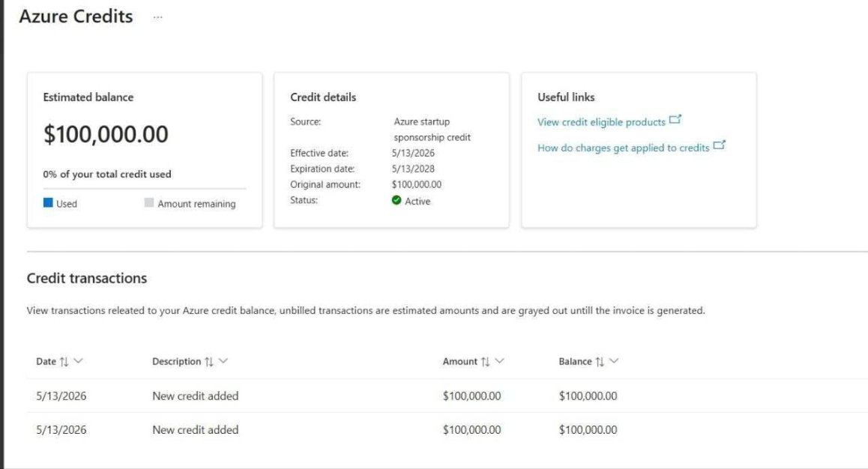Click the Expiration date value 5/13/2028
Image resolution: width=868 pixels, height=469 pixels.
click(x=413, y=169)
